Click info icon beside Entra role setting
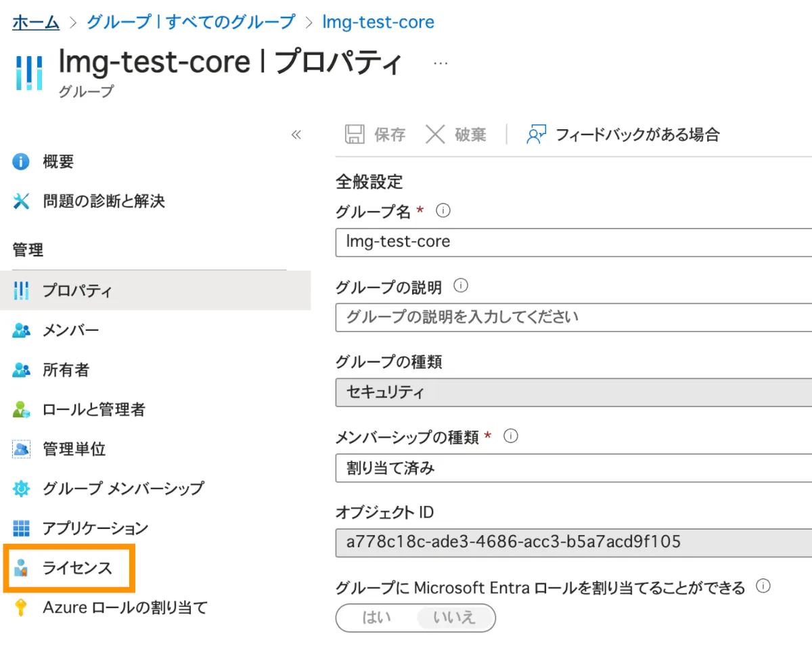The width and height of the screenshot is (812, 646). click(763, 586)
